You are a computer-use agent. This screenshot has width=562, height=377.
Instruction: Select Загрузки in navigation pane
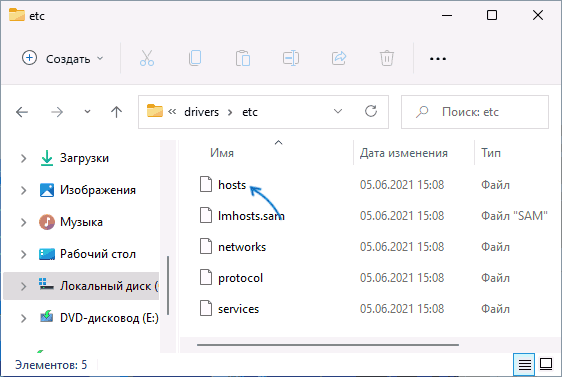(x=84, y=158)
